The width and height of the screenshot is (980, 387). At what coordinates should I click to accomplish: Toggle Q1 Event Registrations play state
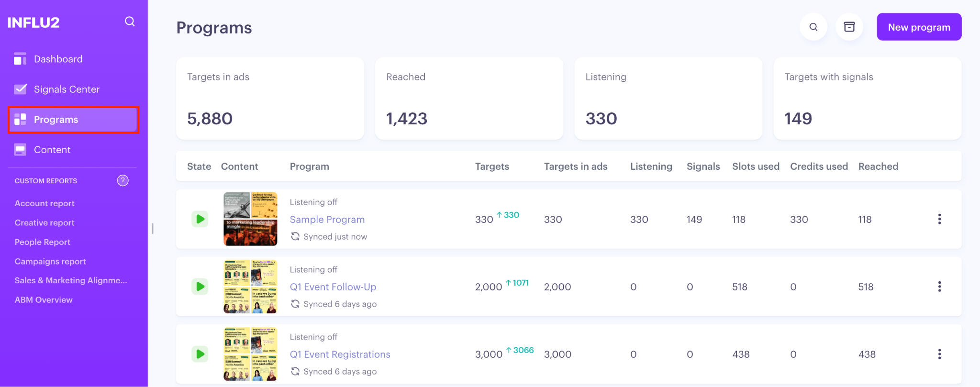pos(200,354)
